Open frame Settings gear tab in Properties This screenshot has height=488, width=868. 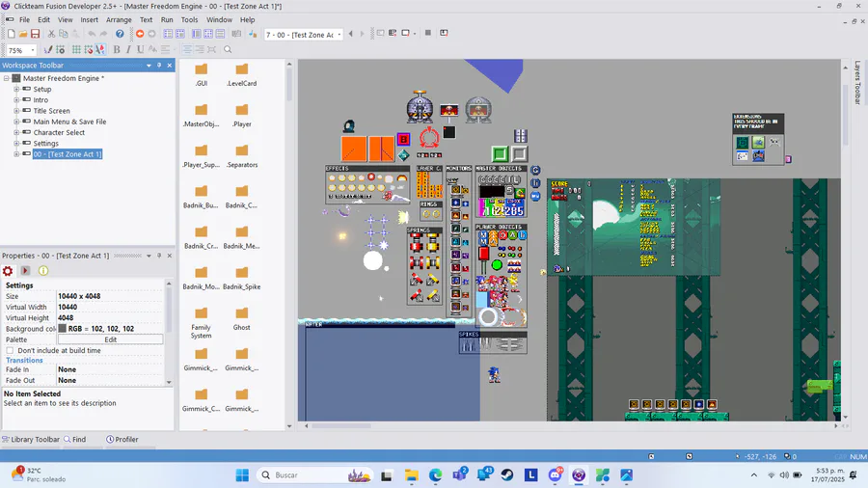click(x=8, y=271)
